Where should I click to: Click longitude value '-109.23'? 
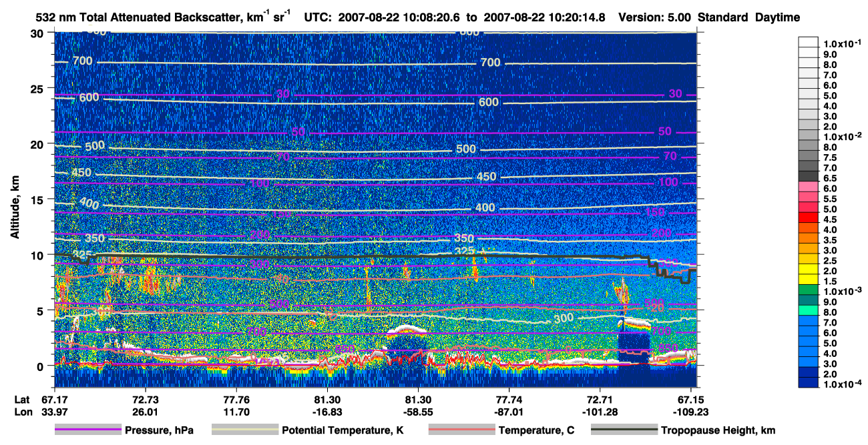point(690,411)
